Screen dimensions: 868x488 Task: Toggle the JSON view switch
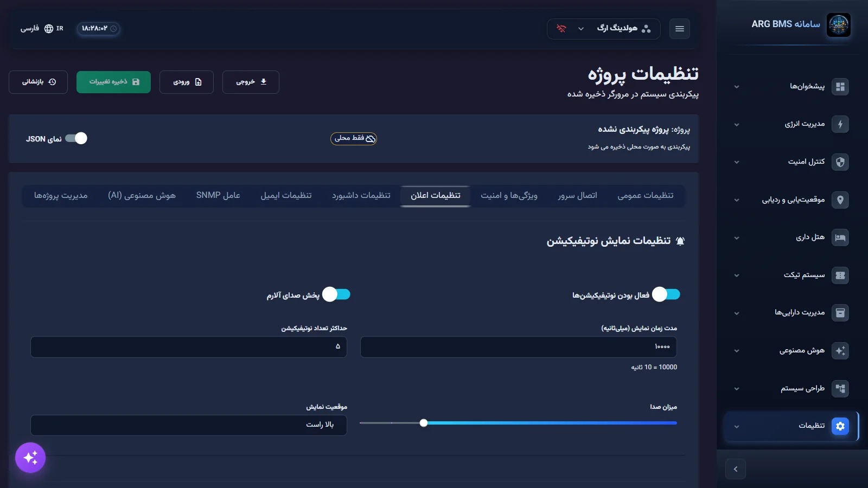[76, 138]
